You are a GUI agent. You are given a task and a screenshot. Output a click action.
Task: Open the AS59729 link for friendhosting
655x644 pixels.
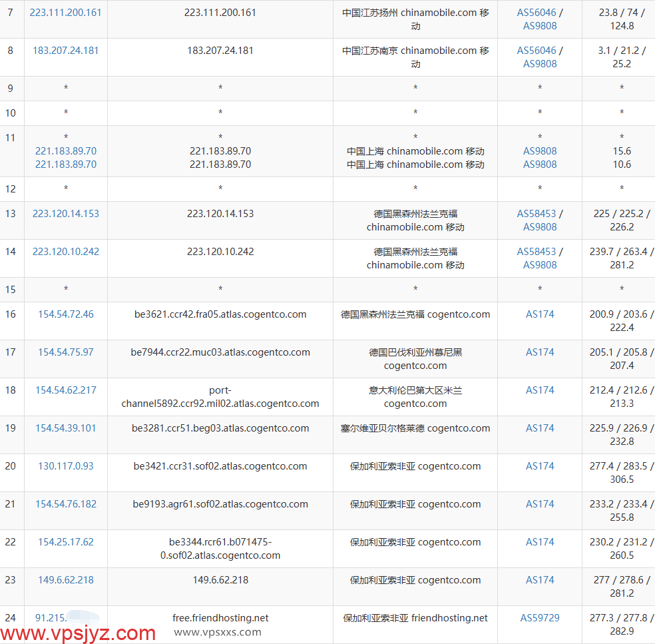540,618
